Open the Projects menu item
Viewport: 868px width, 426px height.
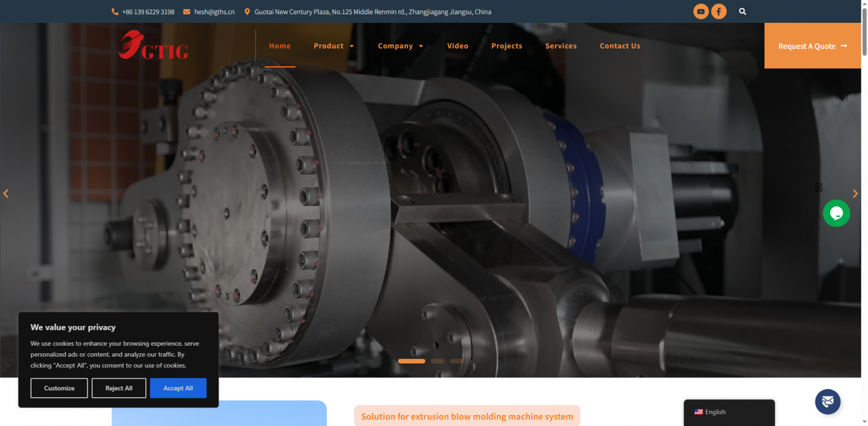coord(507,46)
